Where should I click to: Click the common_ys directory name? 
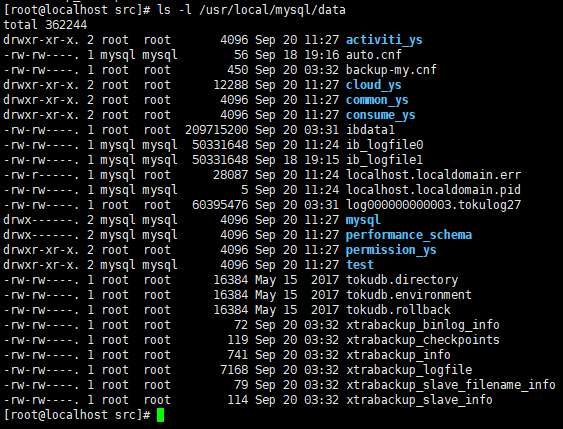tap(377, 100)
